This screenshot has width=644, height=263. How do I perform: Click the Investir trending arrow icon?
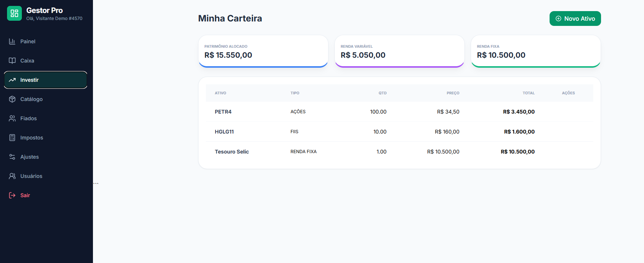click(12, 80)
